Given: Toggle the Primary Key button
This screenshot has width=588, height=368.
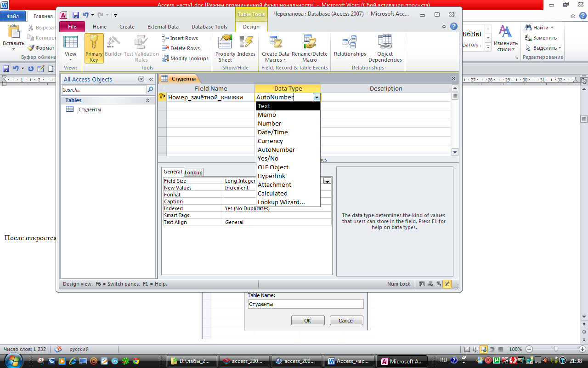Looking at the screenshot, I should [94, 48].
